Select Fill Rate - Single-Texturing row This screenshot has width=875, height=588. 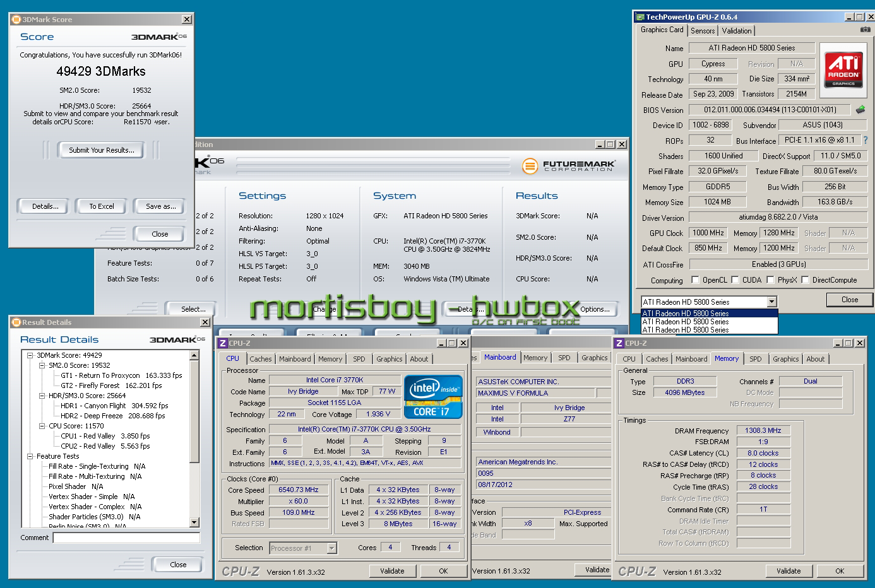click(x=97, y=466)
